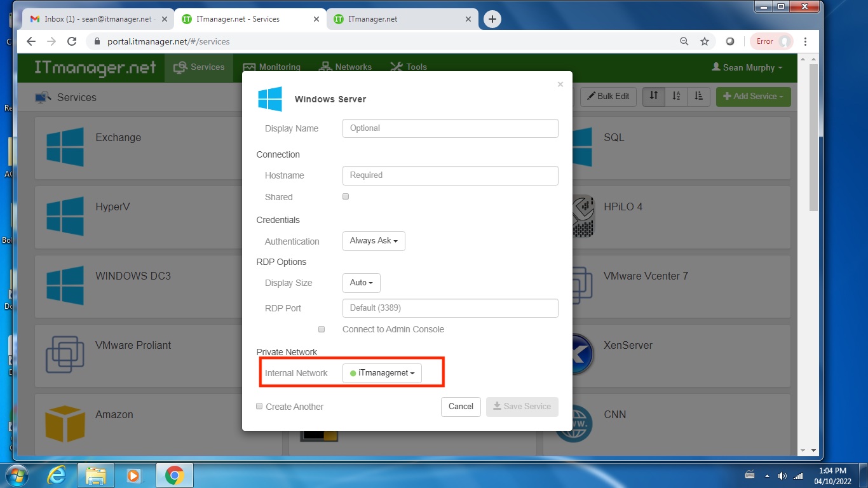Enable the Shared connection checkbox
The height and width of the screenshot is (488, 868).
pos(345,196)
